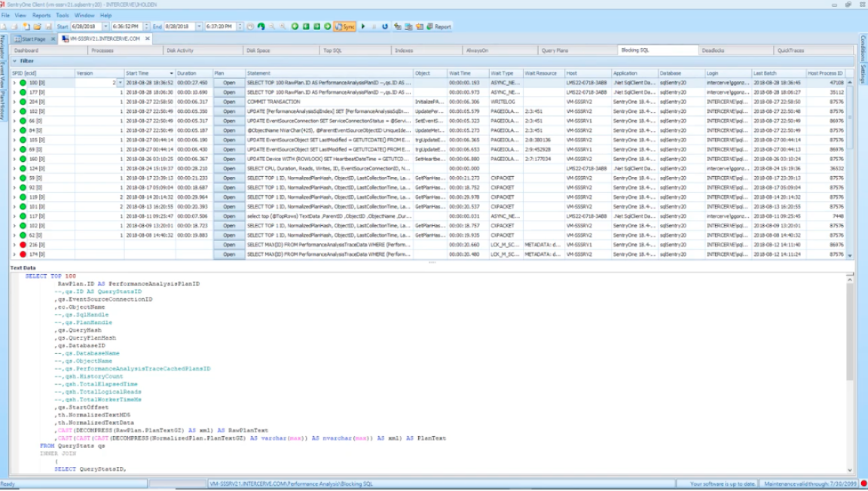Click the red status circle for SPID 216
868x491 pixels.
point(23,245)
